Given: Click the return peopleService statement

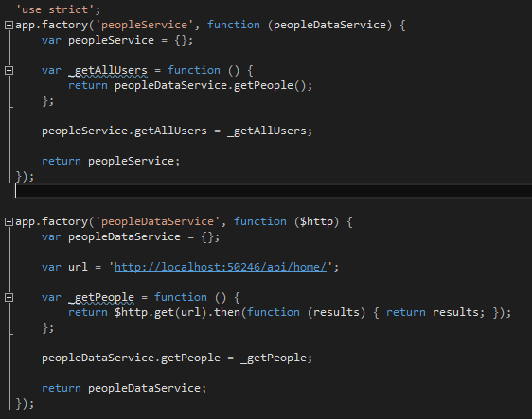Looking at the screenshot, I should pyautogui.click(x=111, y=161).
